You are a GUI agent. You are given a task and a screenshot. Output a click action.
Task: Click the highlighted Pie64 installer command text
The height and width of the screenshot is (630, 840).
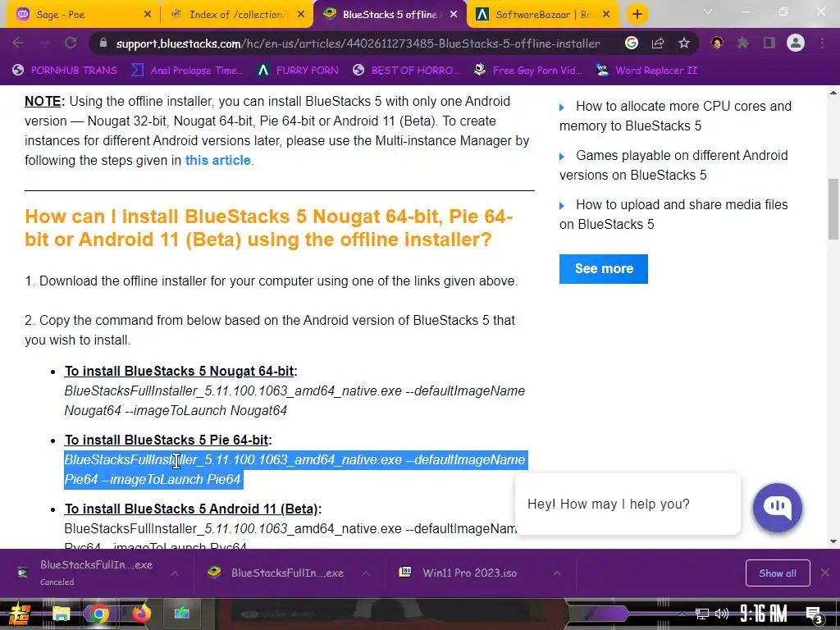(294, 469)
